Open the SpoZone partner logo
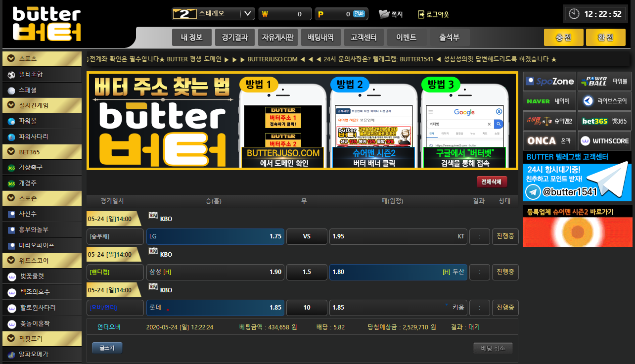The image size is (635, 364). (x=549, y=81)
